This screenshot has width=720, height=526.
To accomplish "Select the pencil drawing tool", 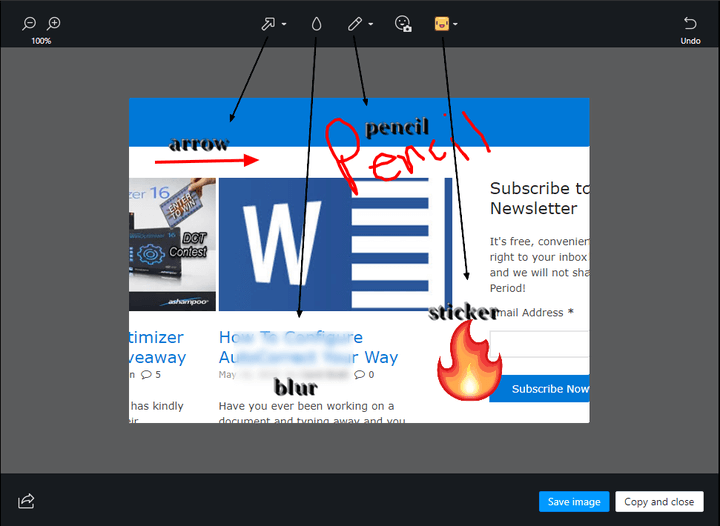I will coord(354,24).
